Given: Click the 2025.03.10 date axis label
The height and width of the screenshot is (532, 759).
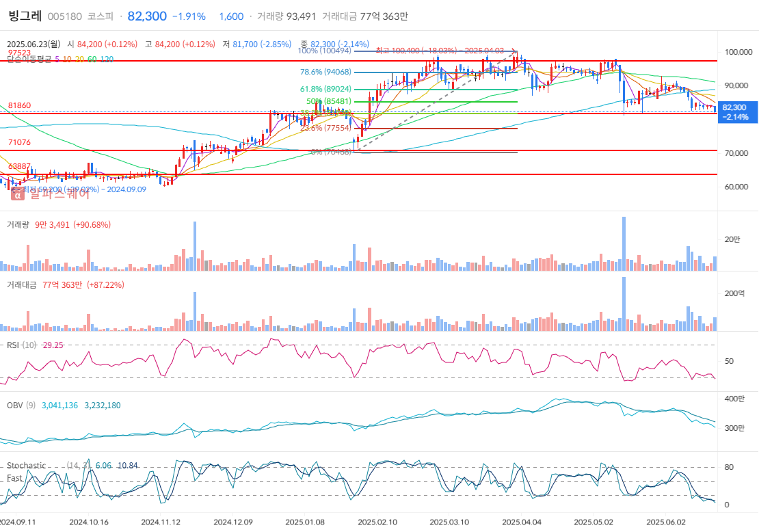Looking at the screenshot, I should [x=449, y=522].
